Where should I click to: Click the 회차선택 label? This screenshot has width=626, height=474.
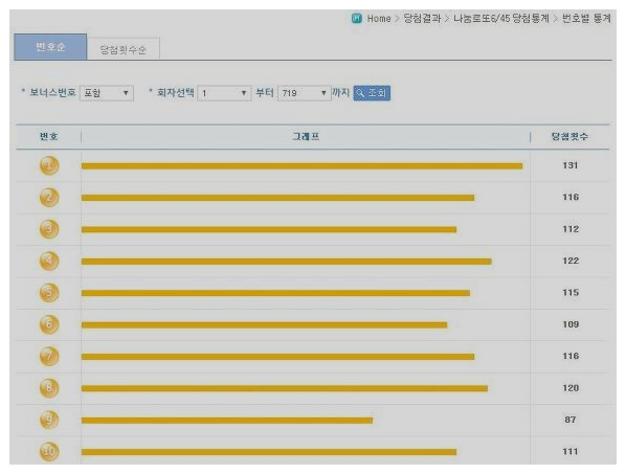click(x=176, y=93)
